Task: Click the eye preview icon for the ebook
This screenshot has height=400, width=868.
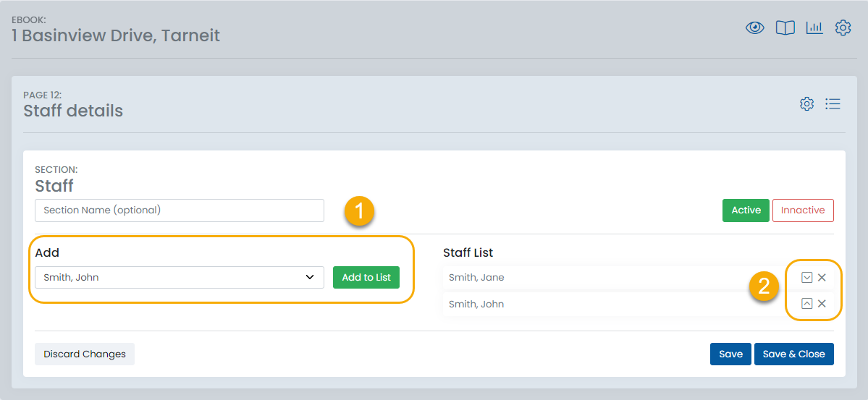Action: pos(755,28)
